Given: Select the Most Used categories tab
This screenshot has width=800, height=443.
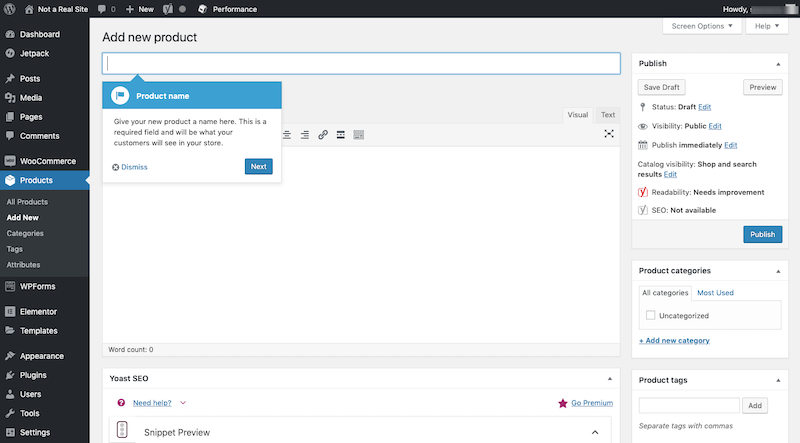Looking at the screenshot, I should (x=715, y=293).
